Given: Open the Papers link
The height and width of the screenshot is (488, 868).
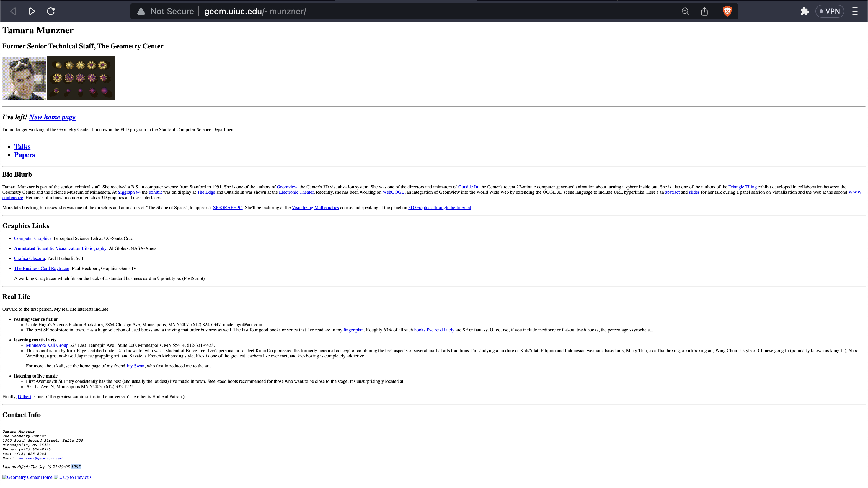Looking at the screenshot, I should pos(24,155).
